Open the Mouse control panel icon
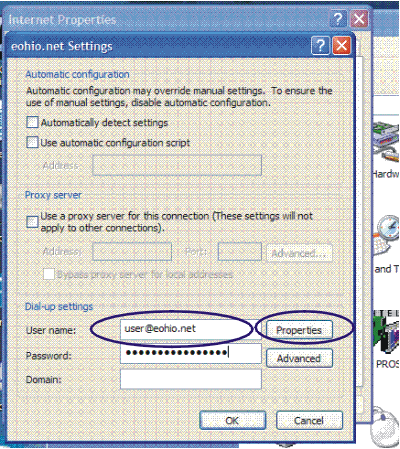 384,425
